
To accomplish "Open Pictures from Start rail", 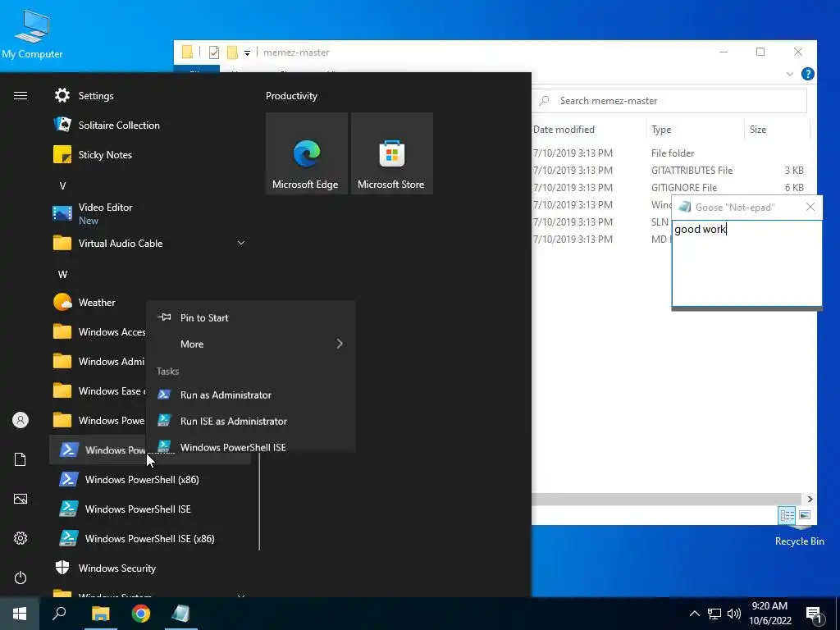I will click(21, 499).
